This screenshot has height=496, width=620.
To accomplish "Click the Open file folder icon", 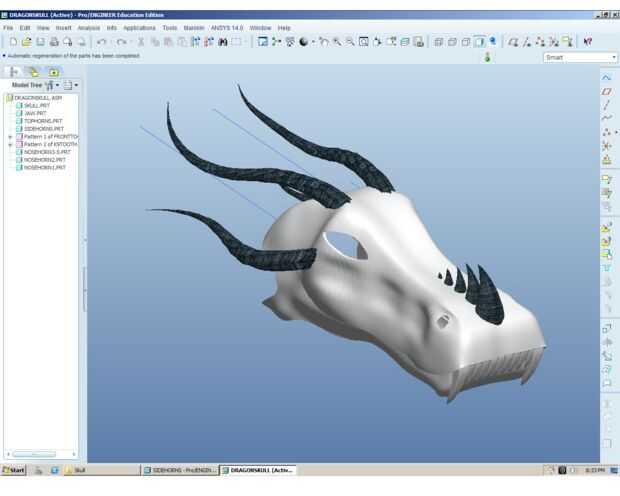I will (x=26, y=42).
